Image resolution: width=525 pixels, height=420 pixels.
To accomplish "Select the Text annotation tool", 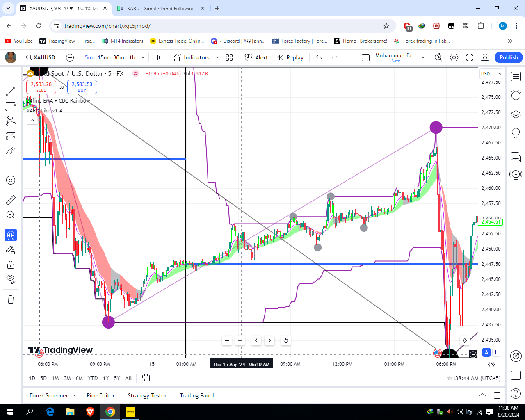I will tap(11, 165).
